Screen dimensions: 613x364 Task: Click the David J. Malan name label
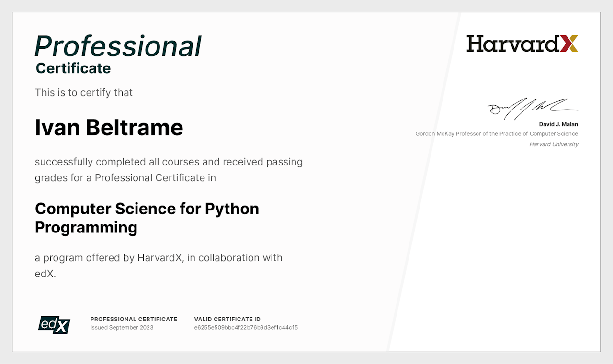558,124
